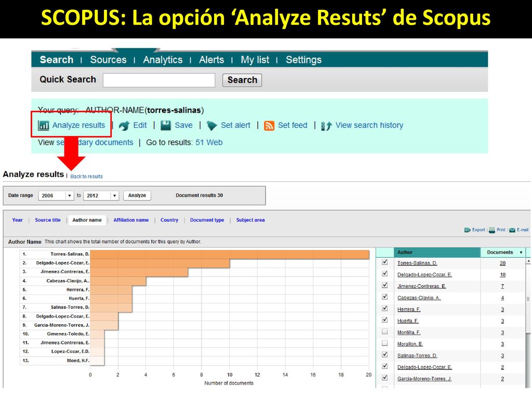Screen dimensions: 532x399
Task: Switch to the Country tab
Action: (169, 220)
